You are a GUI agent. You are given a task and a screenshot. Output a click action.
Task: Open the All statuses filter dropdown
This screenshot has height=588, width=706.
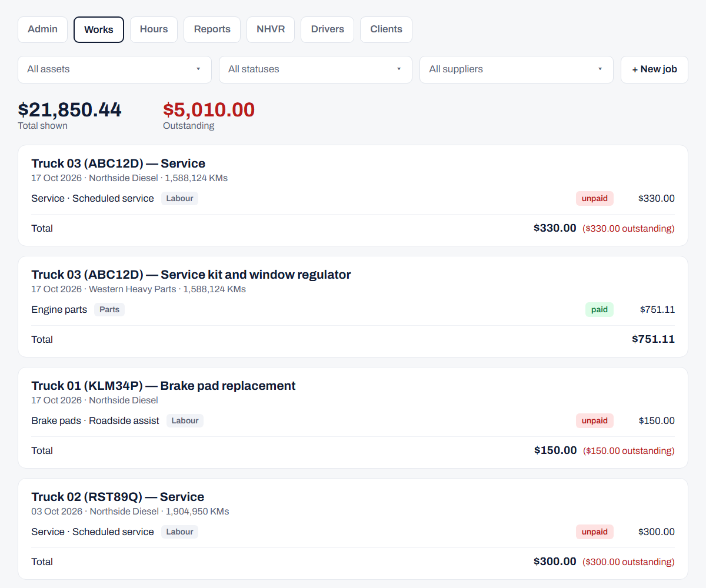tap(315, 69)
